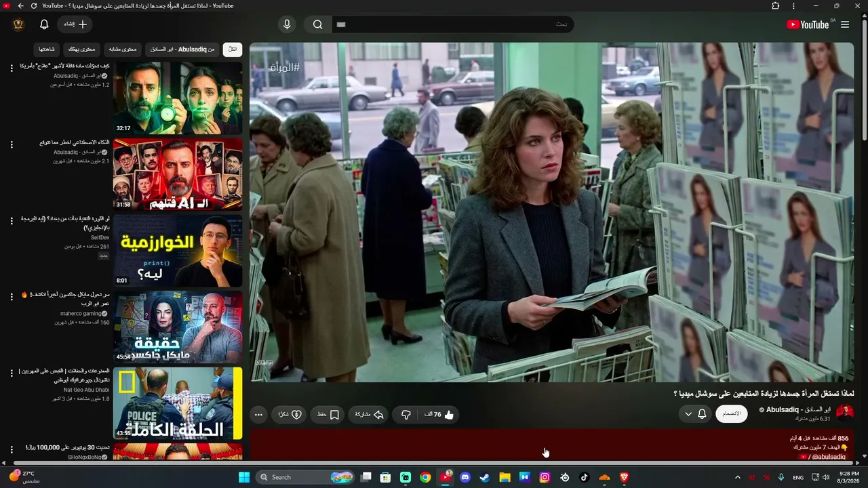Open browser three-dot menu
This screenshot has height=488, width=868.
794,6
